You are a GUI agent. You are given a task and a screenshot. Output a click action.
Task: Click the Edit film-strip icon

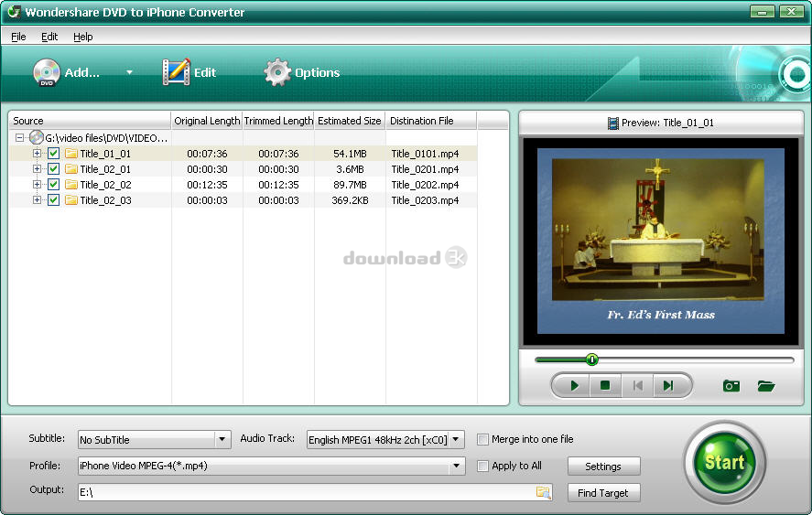[x=176, y=72]
